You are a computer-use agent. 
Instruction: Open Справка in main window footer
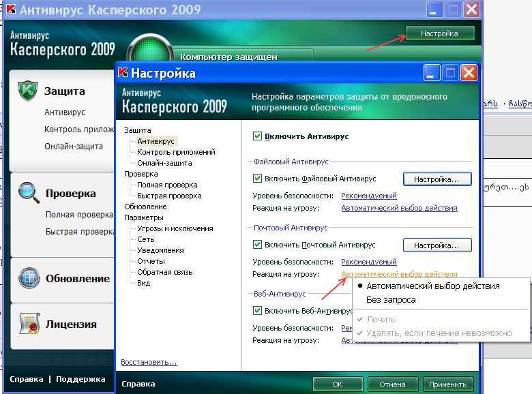[x=26, y=379]
